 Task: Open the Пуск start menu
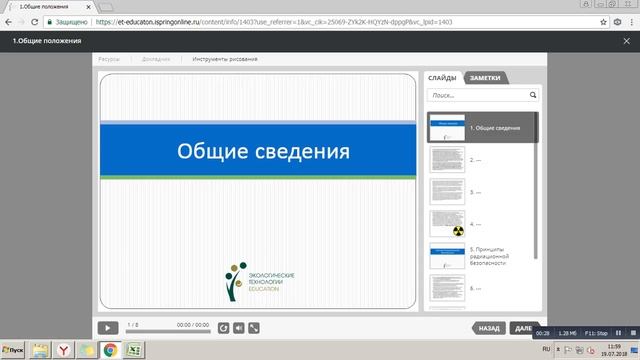point(13,350)
